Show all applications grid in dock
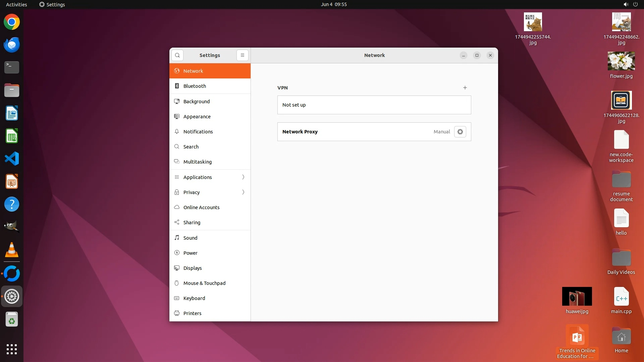The width and height of the screenshot is (644, 362). click(12, 349)
